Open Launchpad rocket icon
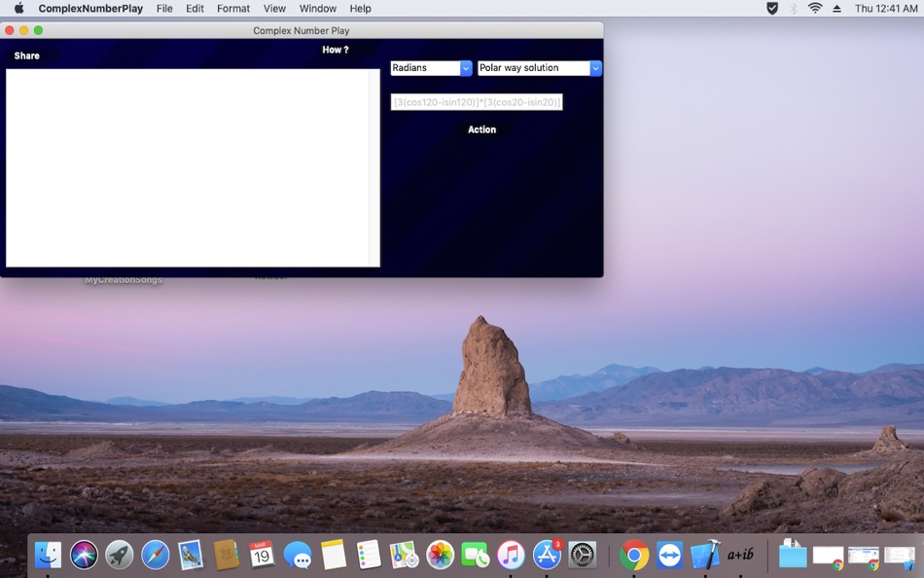The image size is (924, 578). pyautogui.click(x=120, y=555)
